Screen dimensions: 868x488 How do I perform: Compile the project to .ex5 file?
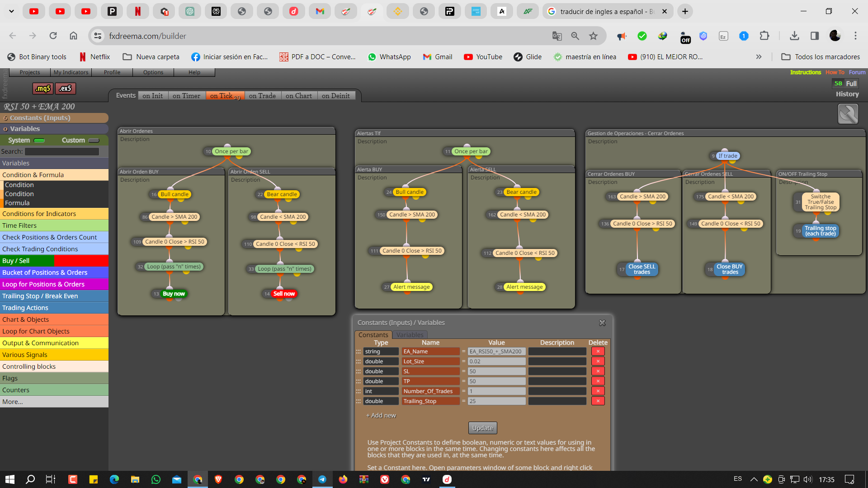tap(66, 89)
